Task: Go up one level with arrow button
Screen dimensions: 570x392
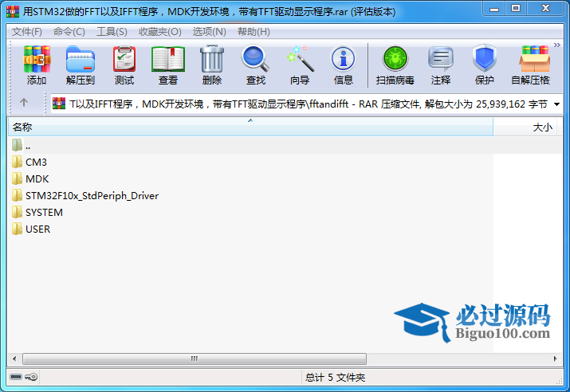Action: coord(24,103)
